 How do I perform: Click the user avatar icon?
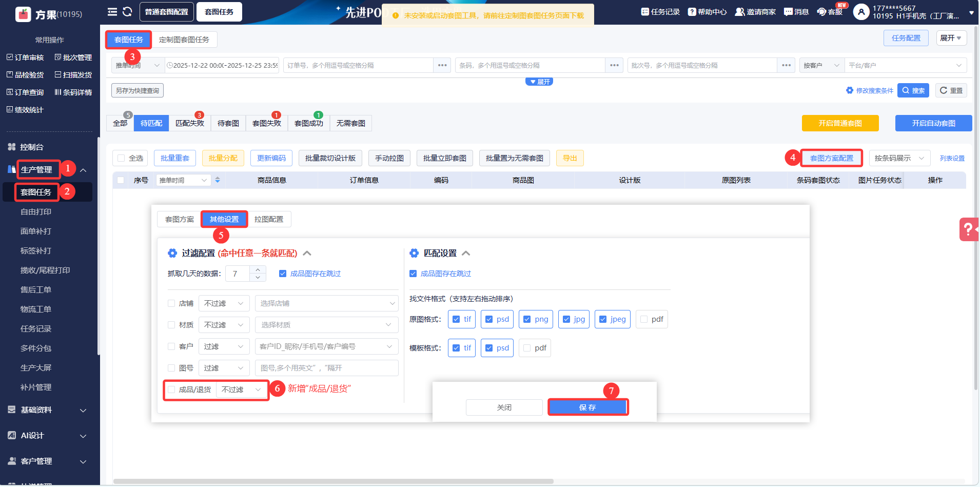(x=861, y=12)
